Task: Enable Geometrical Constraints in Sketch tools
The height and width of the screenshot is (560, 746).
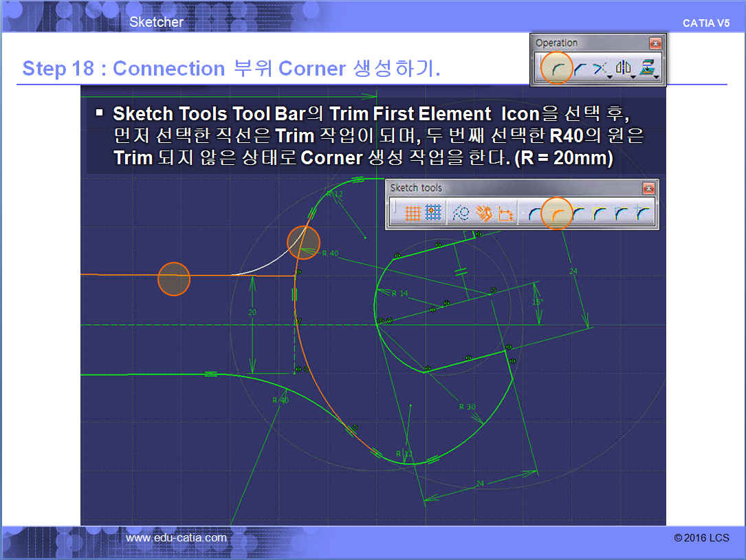Action: (484, 214)
